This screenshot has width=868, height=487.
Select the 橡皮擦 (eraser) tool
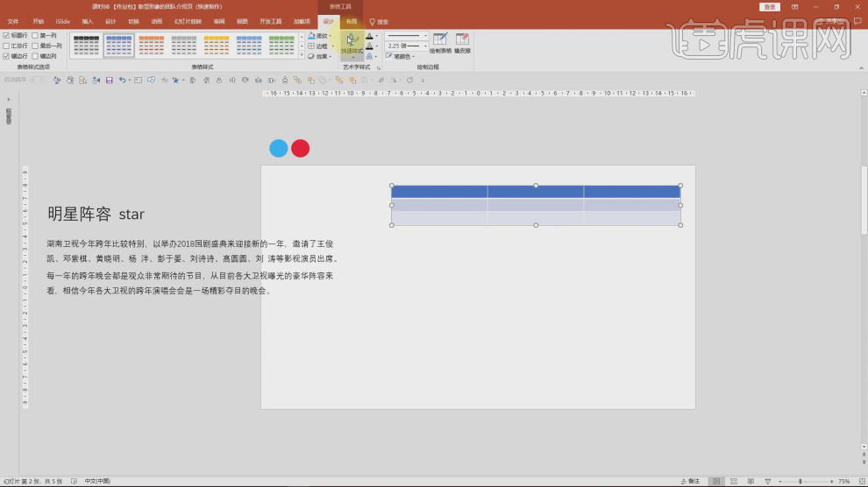462,43
